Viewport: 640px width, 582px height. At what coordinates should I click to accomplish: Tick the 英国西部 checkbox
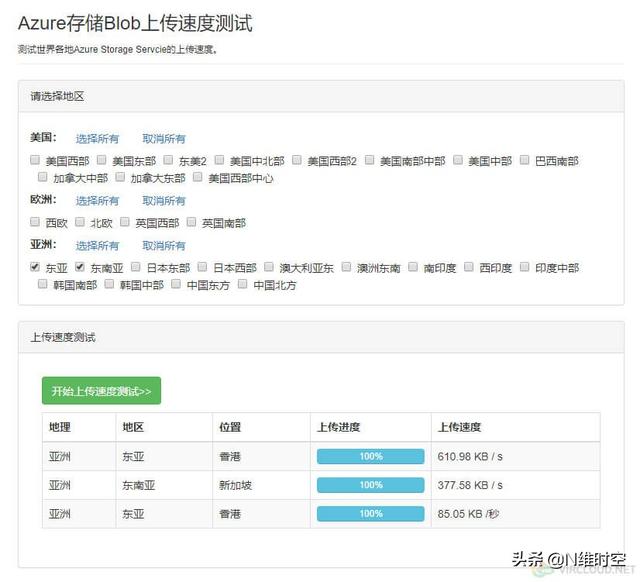click(x=125, y=222)
